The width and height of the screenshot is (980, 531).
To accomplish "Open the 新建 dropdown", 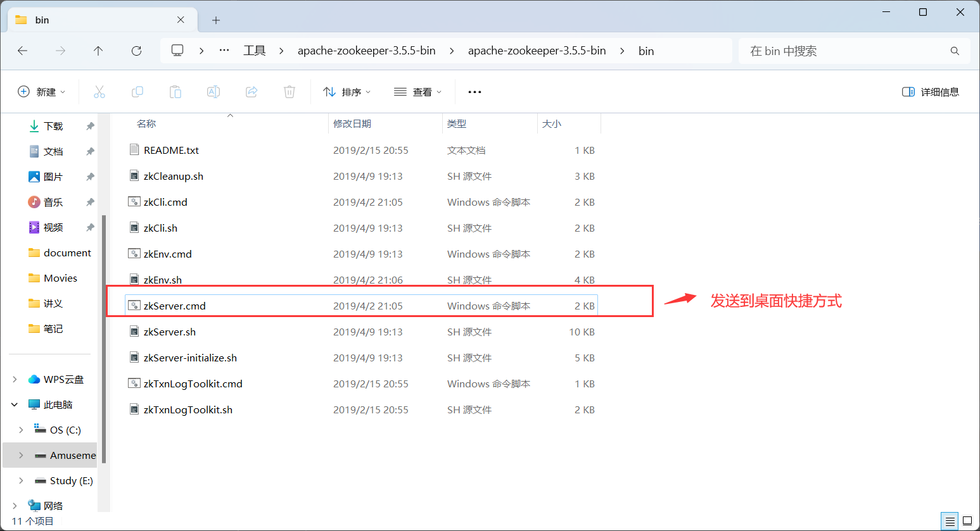I will coord(42,92).
